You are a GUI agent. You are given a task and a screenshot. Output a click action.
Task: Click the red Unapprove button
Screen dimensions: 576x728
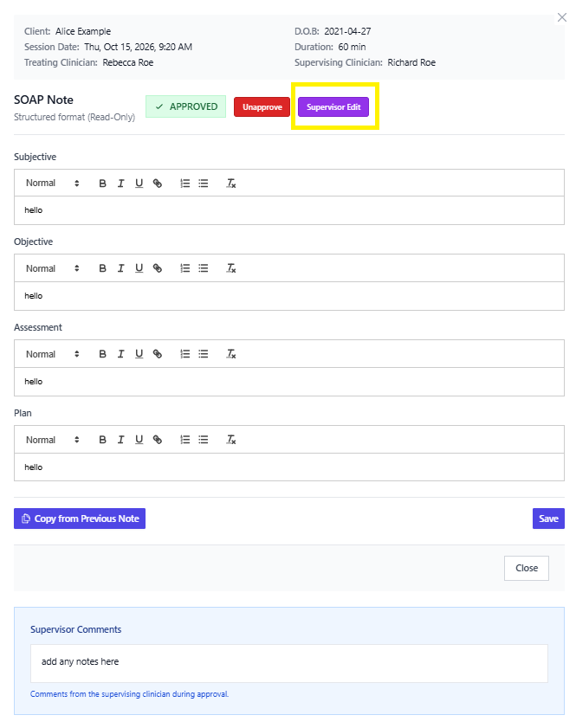coord(262,106)
